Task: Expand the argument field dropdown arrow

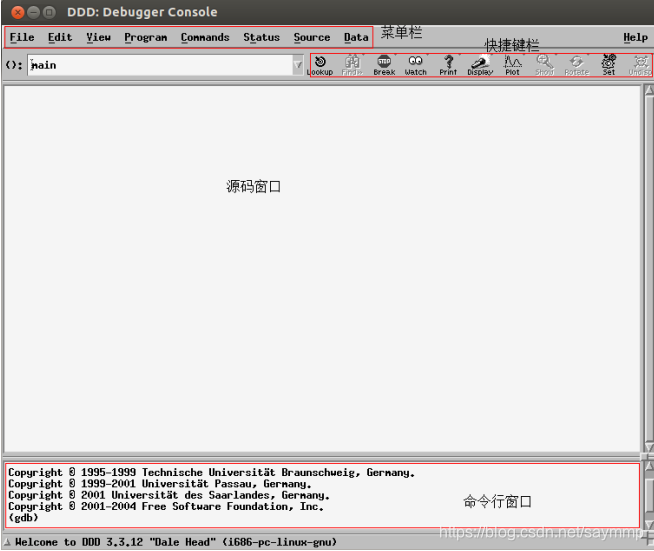Action: pos(298,65)
